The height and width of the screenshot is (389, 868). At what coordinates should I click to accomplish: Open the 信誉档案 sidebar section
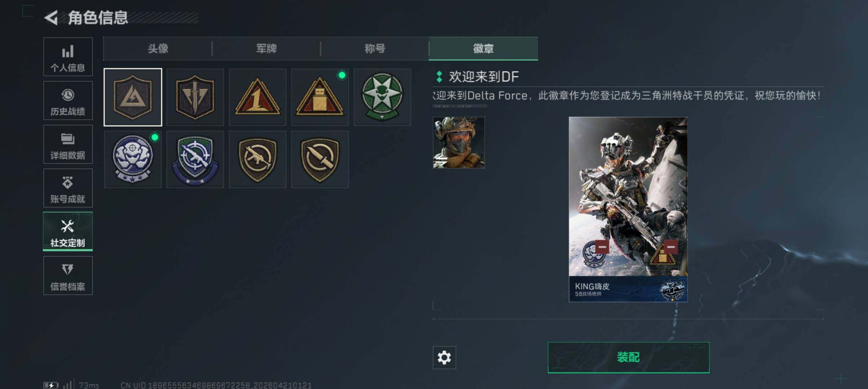pos(68,276)
